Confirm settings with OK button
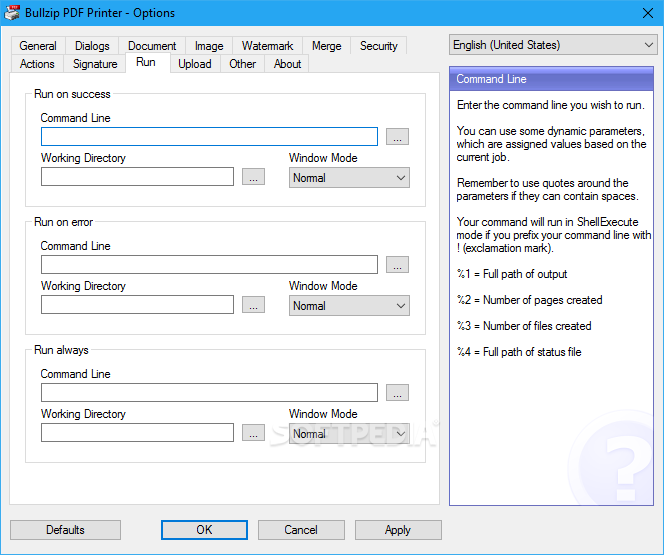This screenshot has height=555, width=664. pyautogui.click(x=204, y=530)
